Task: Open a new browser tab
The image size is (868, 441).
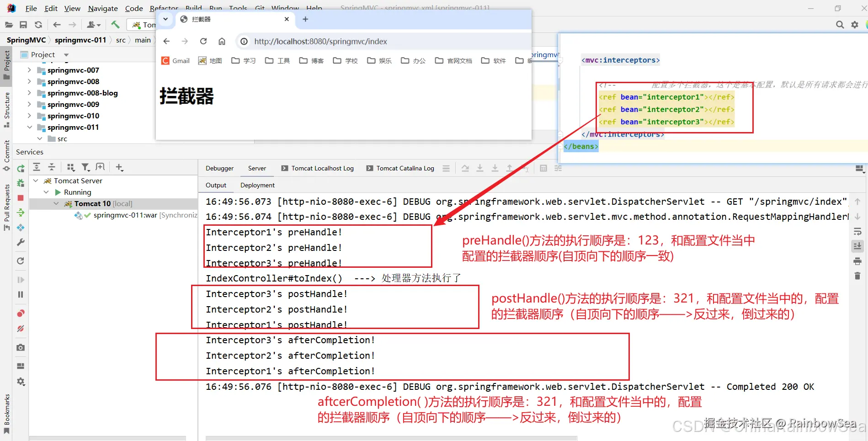Action: pyautogui.click(x=305, y=19)
